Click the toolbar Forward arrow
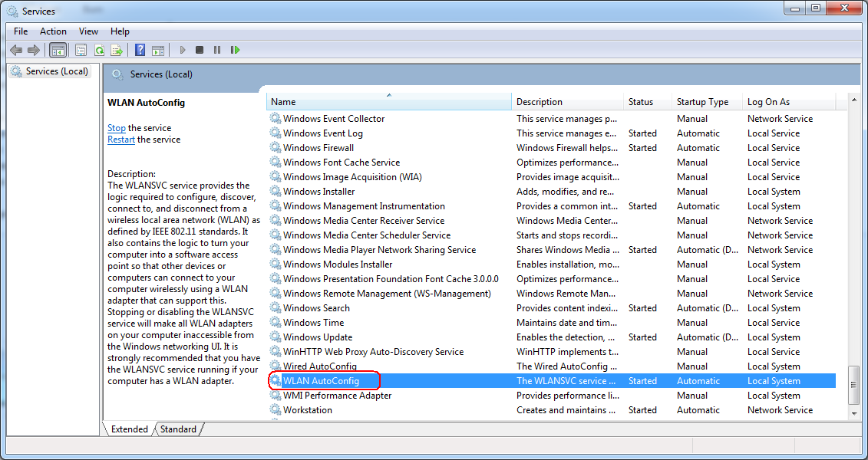Screen dimensions: 868x460 34,51
